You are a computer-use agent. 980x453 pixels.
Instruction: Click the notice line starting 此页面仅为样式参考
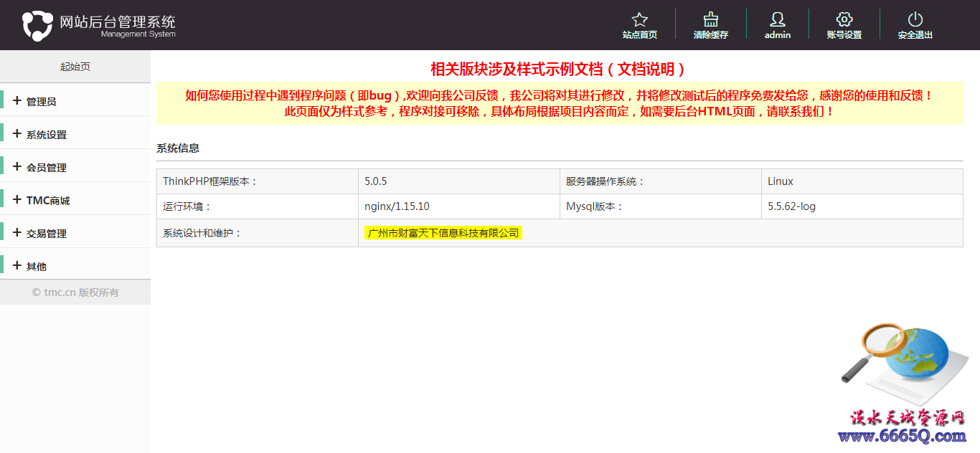click(560, 112)
